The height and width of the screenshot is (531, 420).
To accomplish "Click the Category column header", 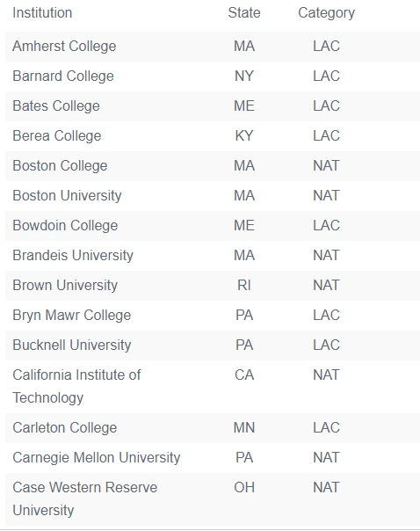I will [x=326, y=13].
